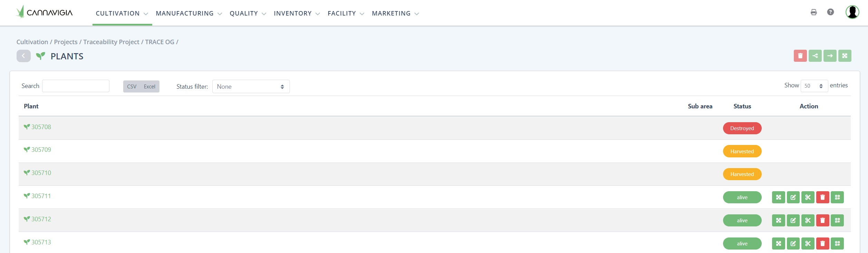
Task: Open the Quality menu
Action: tap(247, 13)
